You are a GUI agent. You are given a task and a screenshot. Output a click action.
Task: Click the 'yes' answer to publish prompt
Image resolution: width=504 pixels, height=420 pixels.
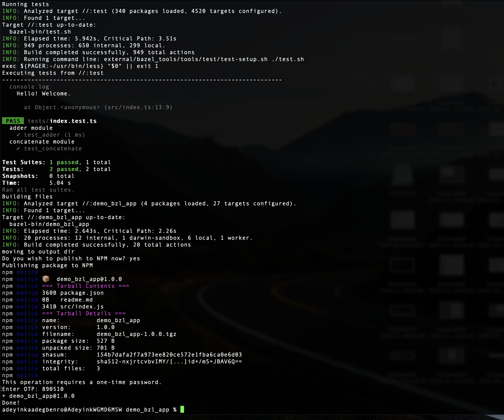click(135, 258)
